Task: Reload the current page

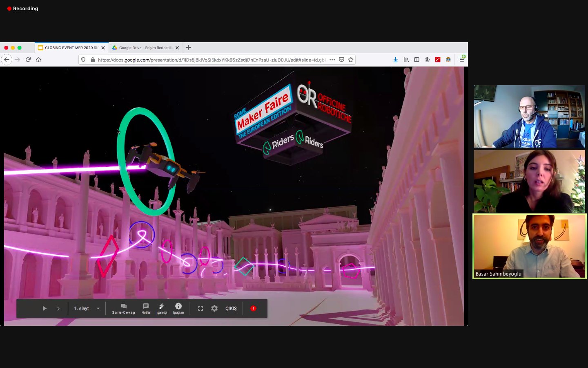Action: [28, 60]
